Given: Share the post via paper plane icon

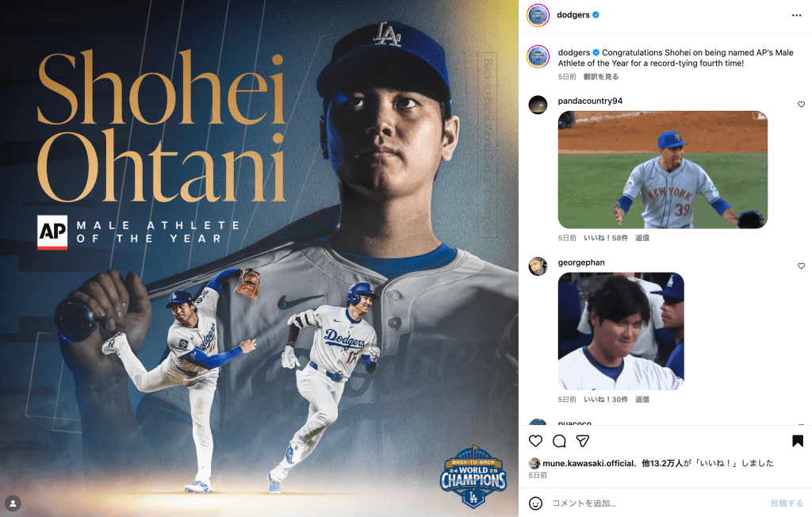Looking at the screenshot, I should [583, 441].
